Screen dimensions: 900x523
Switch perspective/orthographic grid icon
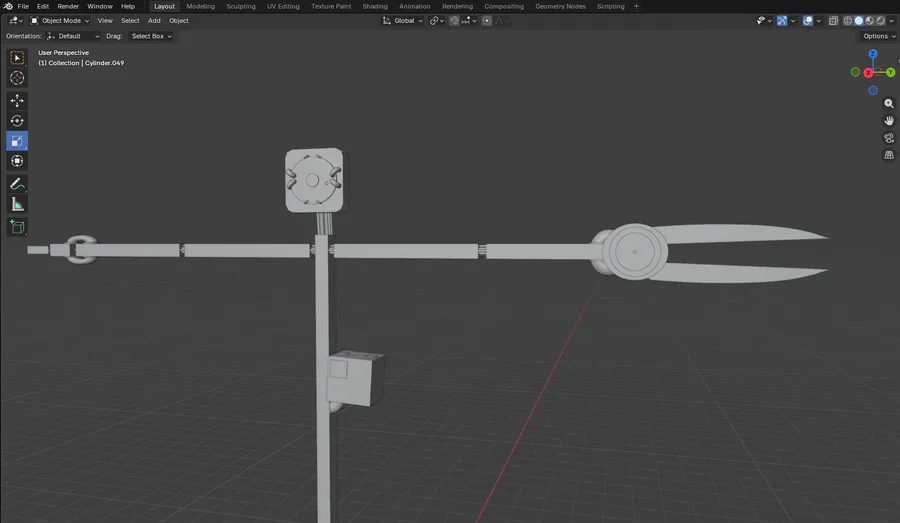click(x=889, y=156)
